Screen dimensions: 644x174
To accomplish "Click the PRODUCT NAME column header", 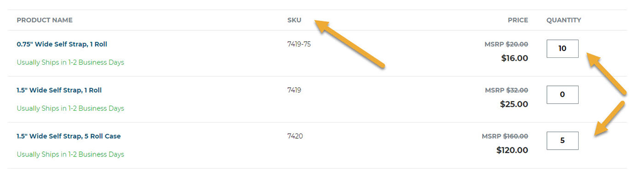I will point(45,20).
